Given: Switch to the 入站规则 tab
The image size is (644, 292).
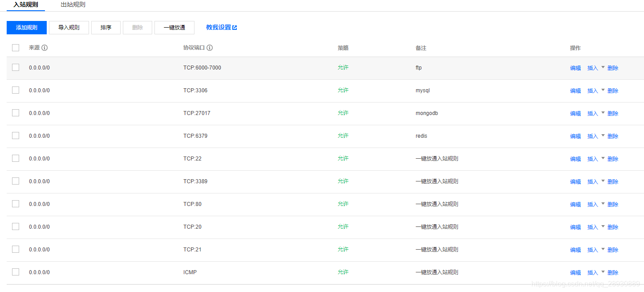Looking at the screenshot, I should click(x=26, y=5).
